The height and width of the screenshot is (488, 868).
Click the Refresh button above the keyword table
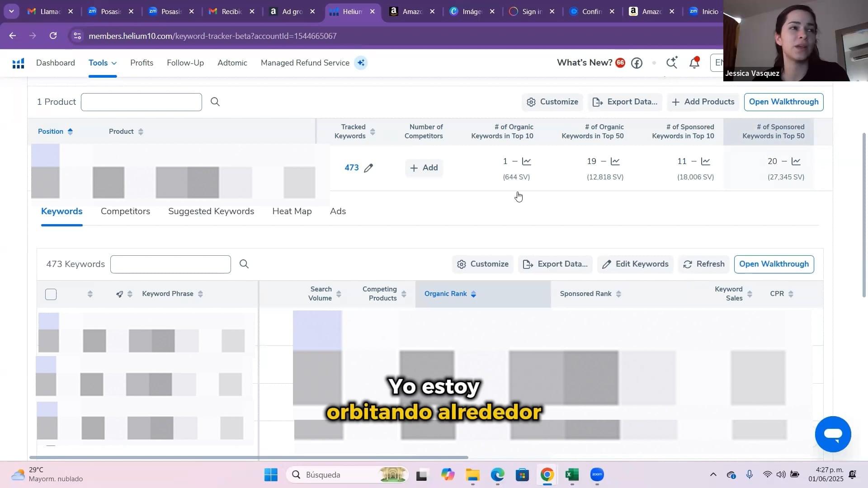coord(703,264)
